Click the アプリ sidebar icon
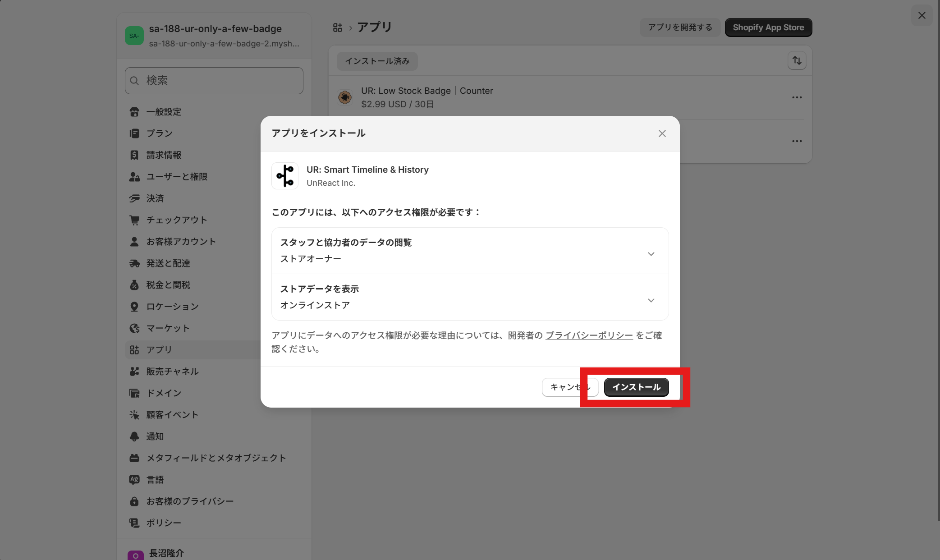Screen dimensions: 940x560 click(x=134, y=350)
